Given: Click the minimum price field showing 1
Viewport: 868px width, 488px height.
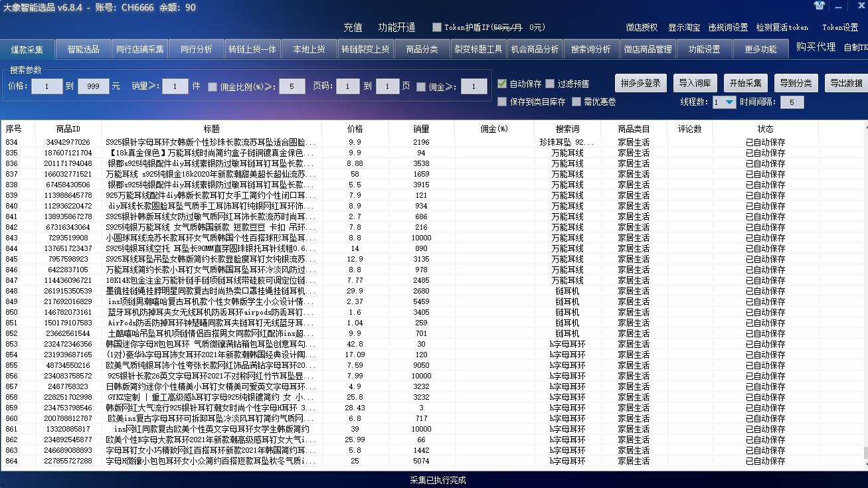Looking at the screenshot, I should coord(47,86).
